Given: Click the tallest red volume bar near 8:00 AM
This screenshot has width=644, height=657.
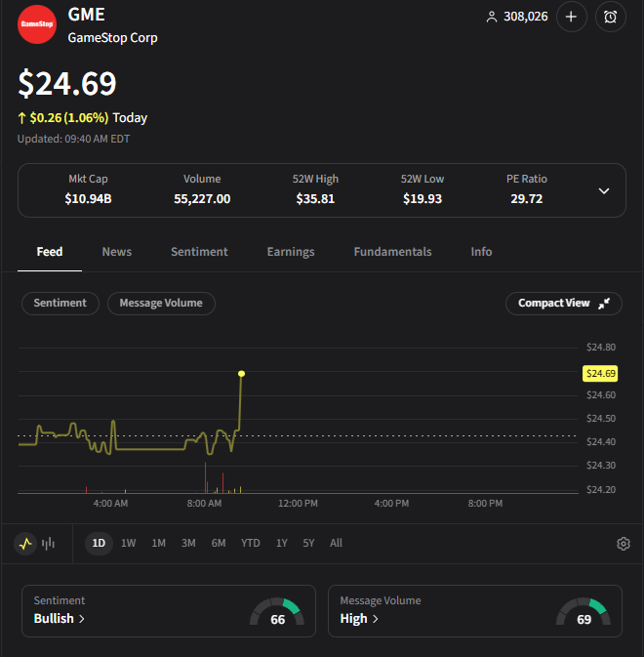Looking at the screenshot, I should (x=205, y=477).
